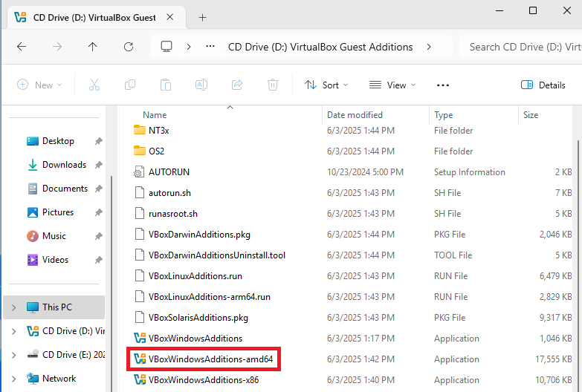Click pin icon beside Downloads
The width and height of the screenshot is (582, 392).
pyautogui.click(x=98, y=165)
